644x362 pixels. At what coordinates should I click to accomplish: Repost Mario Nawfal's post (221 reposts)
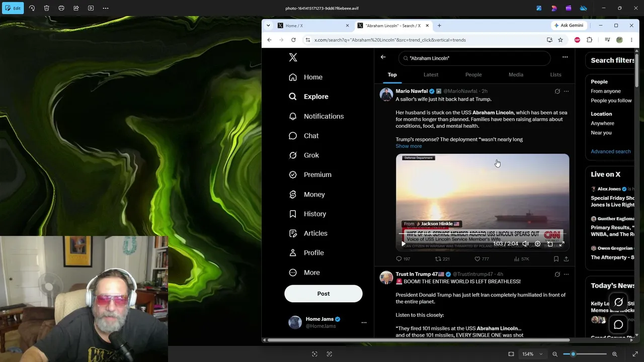pos(442,259)
